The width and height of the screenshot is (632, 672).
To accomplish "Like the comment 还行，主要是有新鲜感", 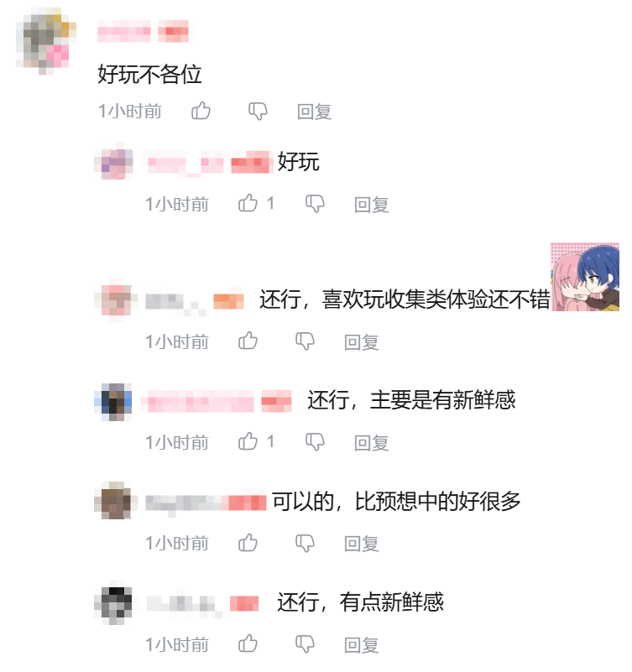I will [x=248, y=441].
